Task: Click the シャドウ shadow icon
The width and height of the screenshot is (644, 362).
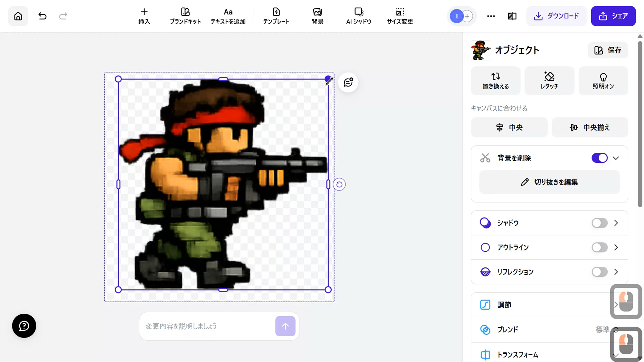Action: (x=485, y=223)
